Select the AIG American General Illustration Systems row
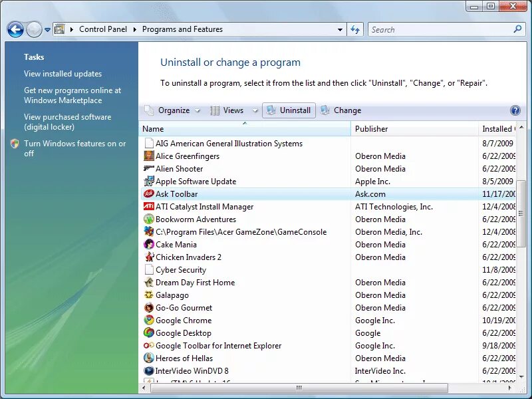The height and width of the screenshot is (399, 532). 327,143
